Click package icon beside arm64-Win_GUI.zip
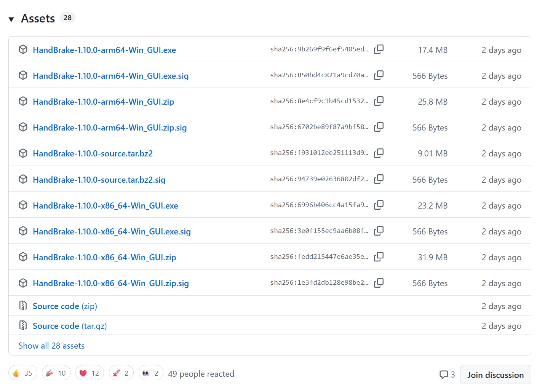 23,101
